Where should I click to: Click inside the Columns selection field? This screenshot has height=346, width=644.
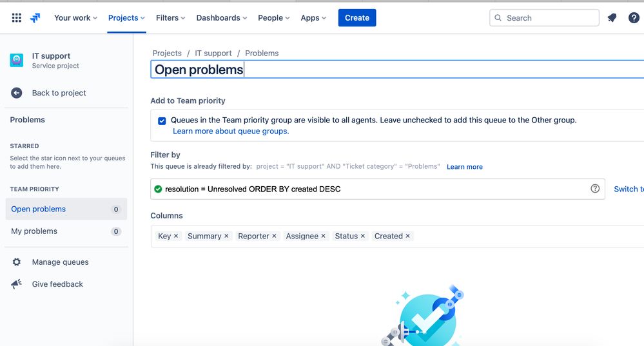(397, 236)
